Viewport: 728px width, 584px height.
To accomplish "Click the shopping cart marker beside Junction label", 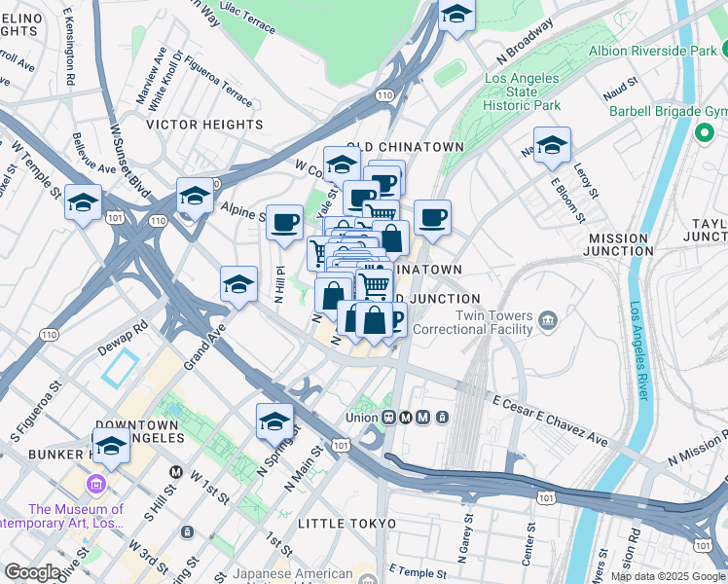I will [x=375, y=285].
